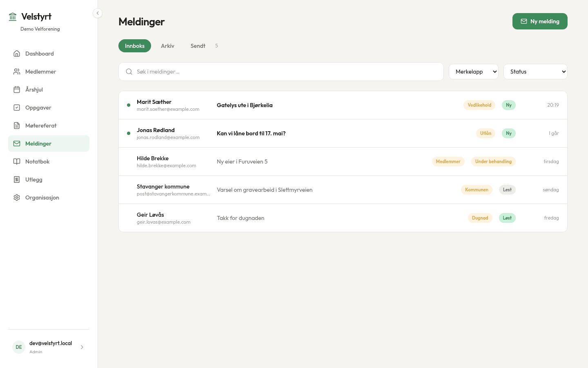Open the Utlegg receipt icon
This screenshot has width=588, height=368.
(x=17, y=180)
